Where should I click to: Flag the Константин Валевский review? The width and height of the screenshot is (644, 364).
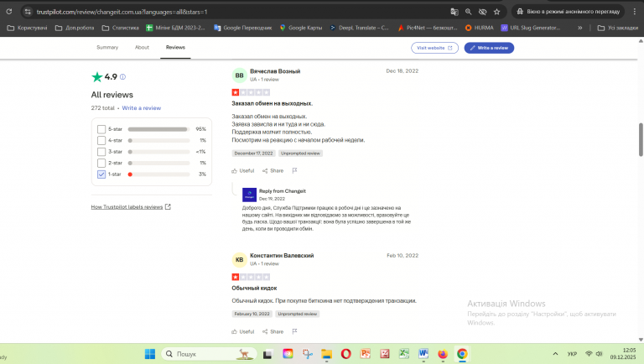[294, 331]
